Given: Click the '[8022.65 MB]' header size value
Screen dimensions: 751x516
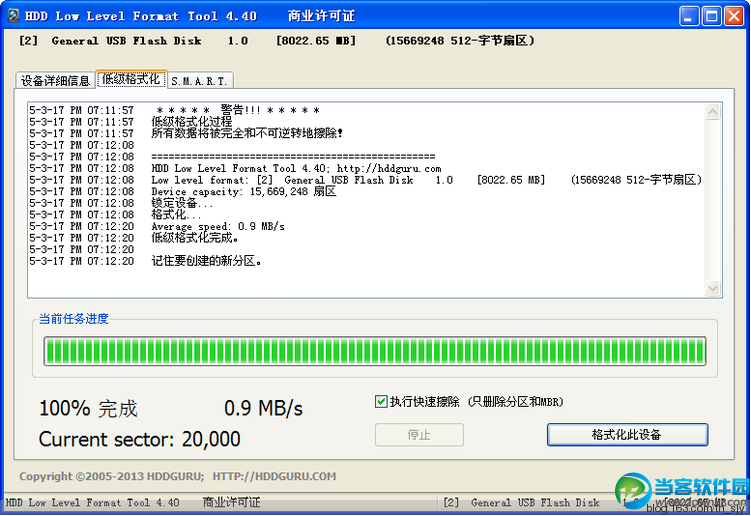Looking at the screenshot, I should (x=316, y=41).
